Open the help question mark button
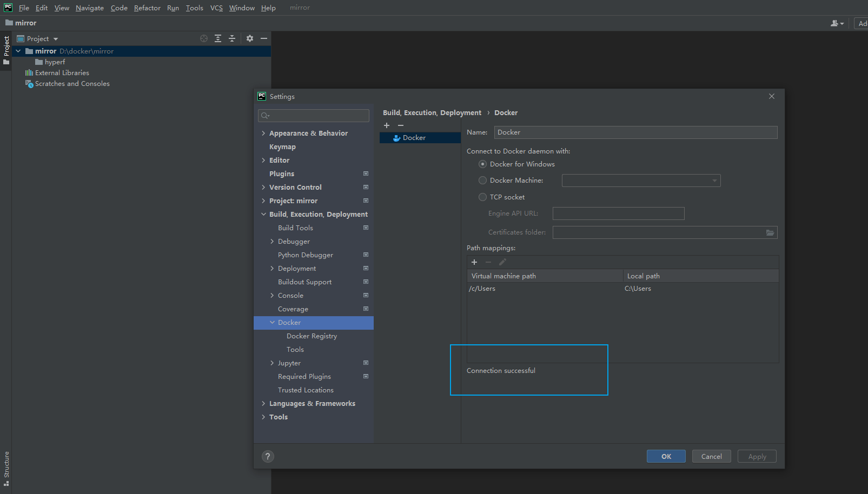 point(268,456)
